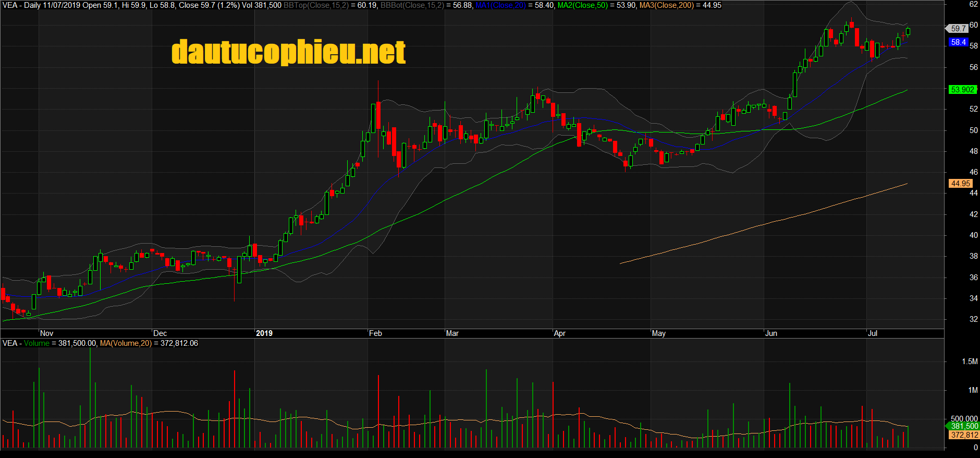980x458 pixels.
Task: Click the green Volume label in volume pane
Action: click(36, 343)
